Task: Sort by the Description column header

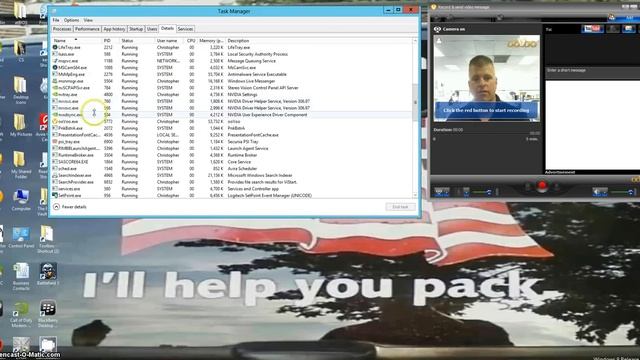Action: pos(318,40)
